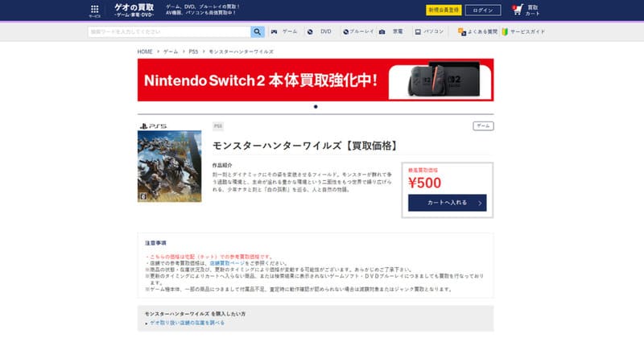Image resolution: width=644 pixels, height=338 pixels.
Task: Open よくある質問 FAQ icon
Action: click(x=462, y=31)
